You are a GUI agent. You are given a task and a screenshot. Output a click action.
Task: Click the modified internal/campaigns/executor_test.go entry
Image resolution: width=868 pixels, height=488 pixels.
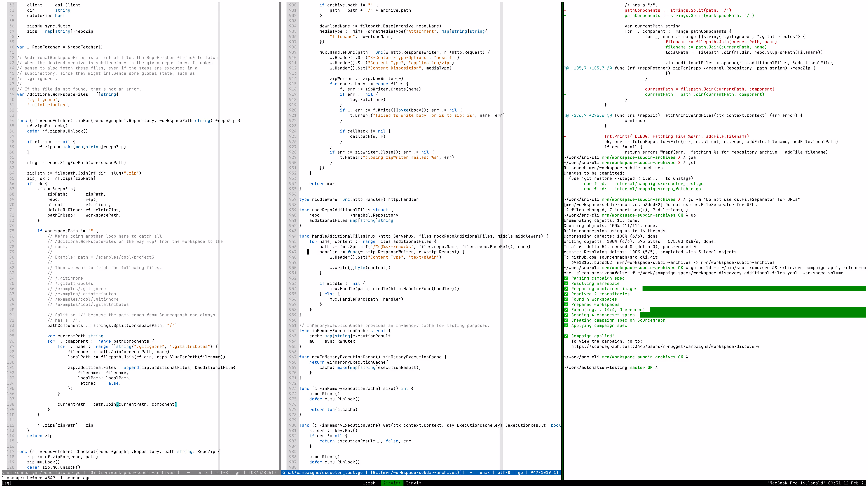click(x=644, y=184)
